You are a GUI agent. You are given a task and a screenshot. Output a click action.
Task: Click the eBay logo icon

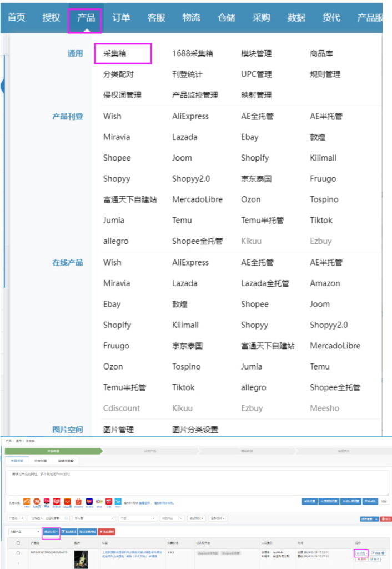tap(99, 502)
